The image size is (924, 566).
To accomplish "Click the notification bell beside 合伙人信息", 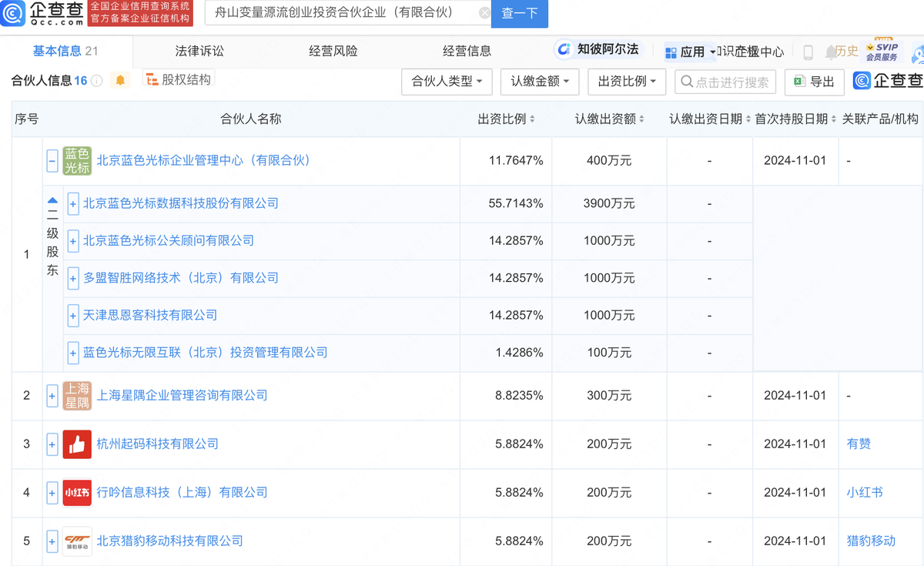I will [x=120, y=80].
